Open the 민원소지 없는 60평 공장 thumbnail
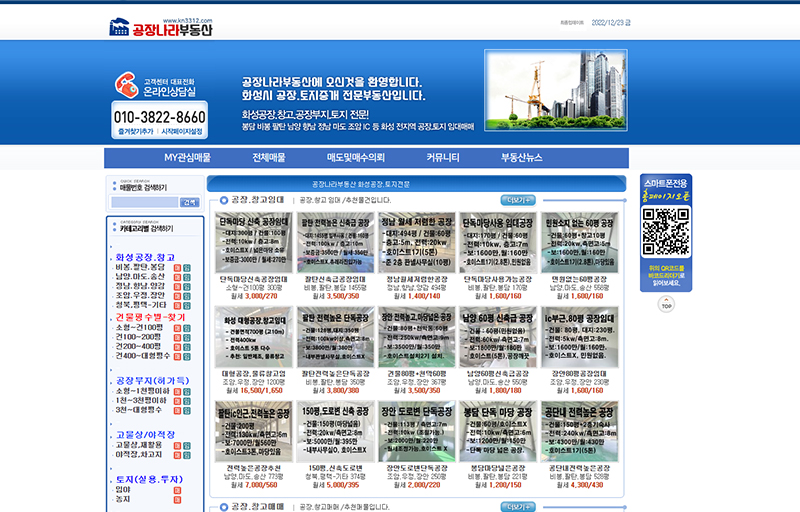 click(580, 243)
